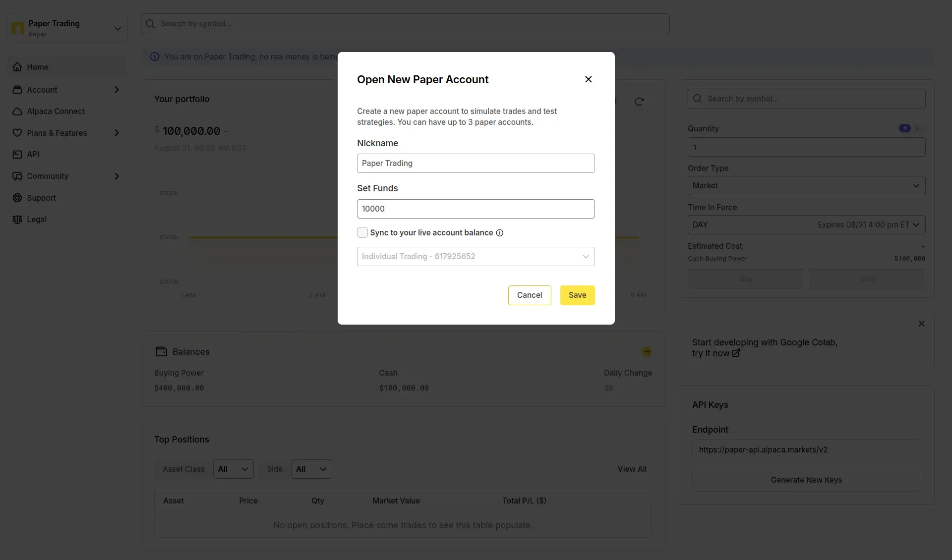Cancel the new paper account dialog

[x=529, y=295]
